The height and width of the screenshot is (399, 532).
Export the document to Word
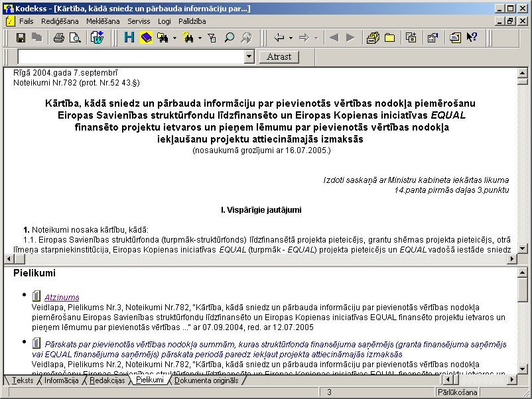(x=97, y=38)
